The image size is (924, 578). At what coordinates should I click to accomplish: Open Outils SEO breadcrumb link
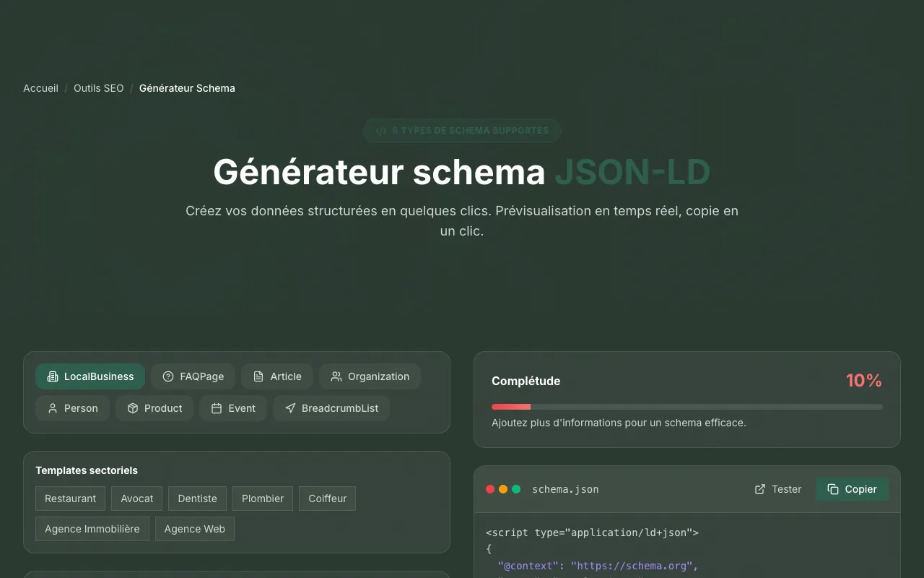(x=99, y=88)
